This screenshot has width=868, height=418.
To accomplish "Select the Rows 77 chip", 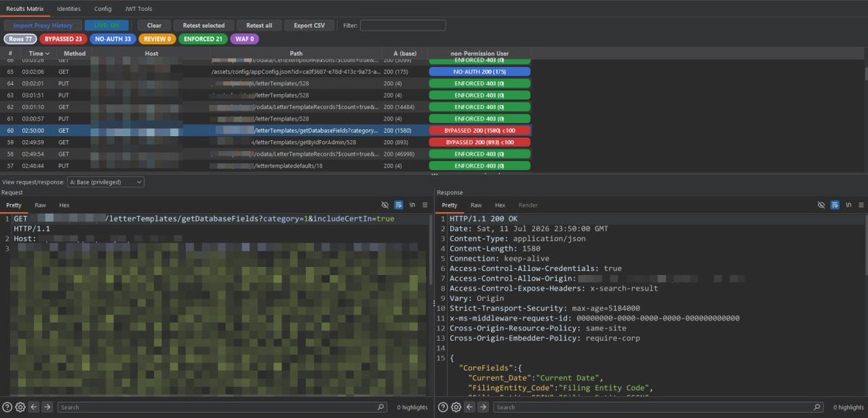I will click(x=20, y=39).
